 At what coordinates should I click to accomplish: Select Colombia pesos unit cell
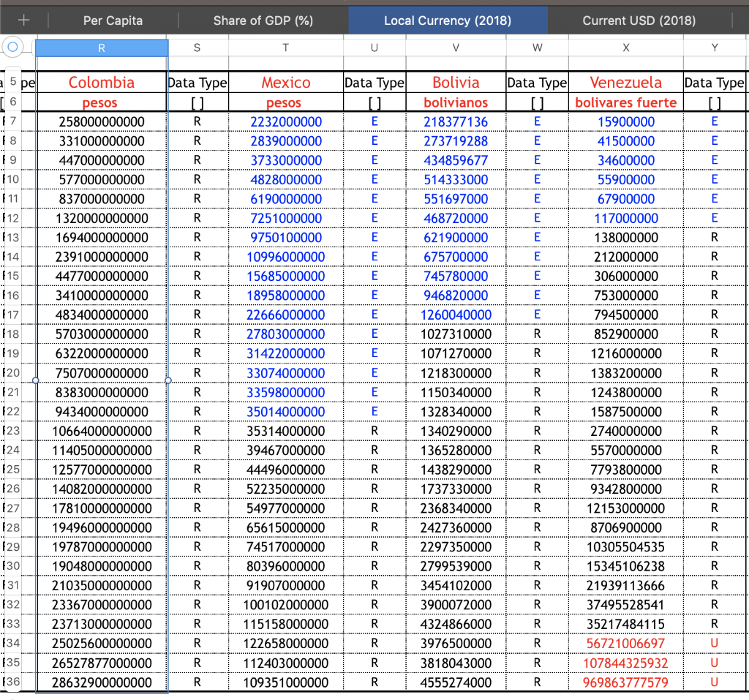coord(102,102)
